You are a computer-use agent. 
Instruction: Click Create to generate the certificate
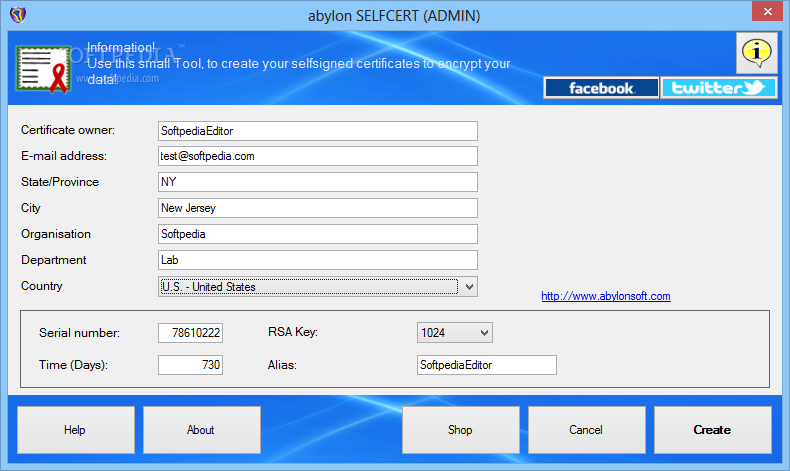[712, 430]
